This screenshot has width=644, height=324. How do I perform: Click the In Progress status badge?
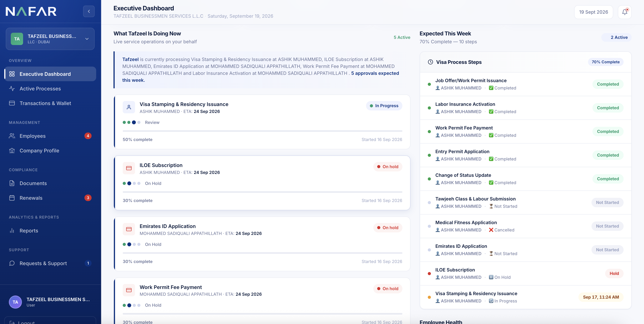coord(384,106)
